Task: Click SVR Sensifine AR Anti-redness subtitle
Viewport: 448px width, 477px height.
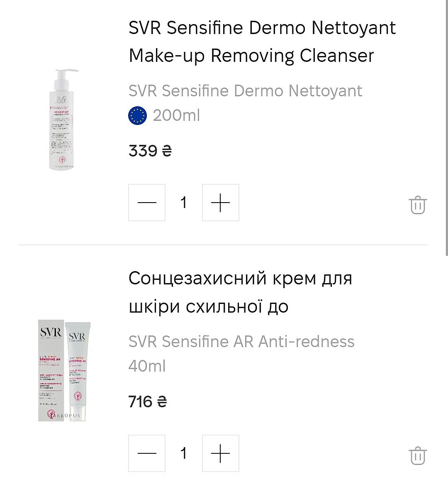Action: [x=241, y=342]
